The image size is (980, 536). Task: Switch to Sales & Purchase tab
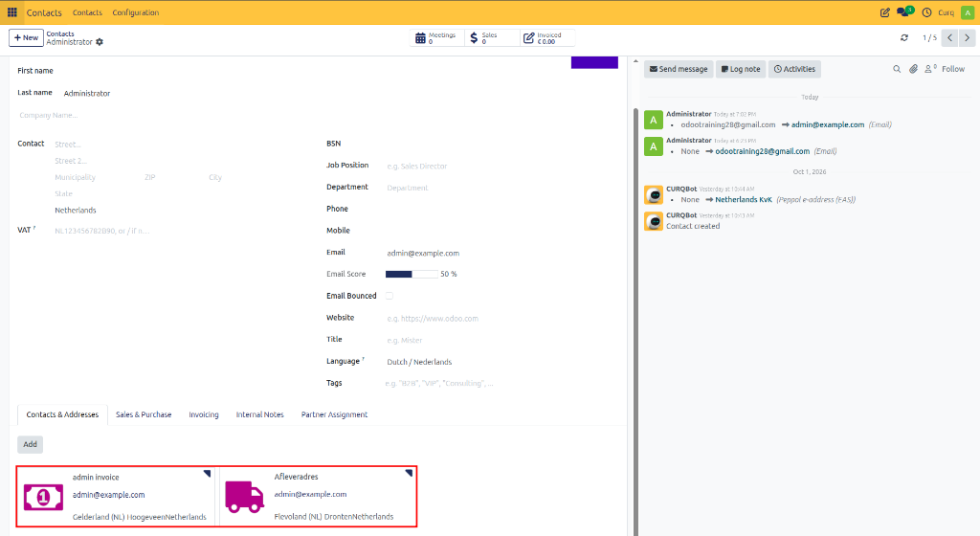(x=144, y=414)
